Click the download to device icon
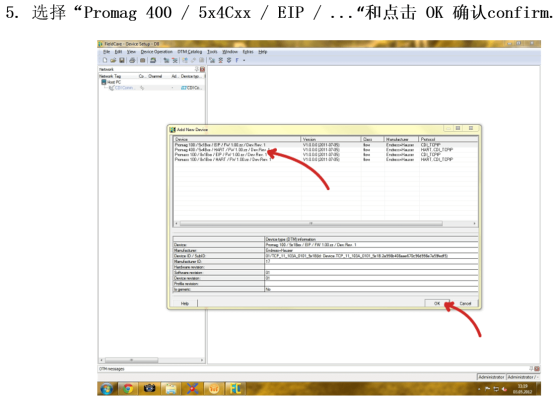554x399 pixels. click(x=229, y=60)
